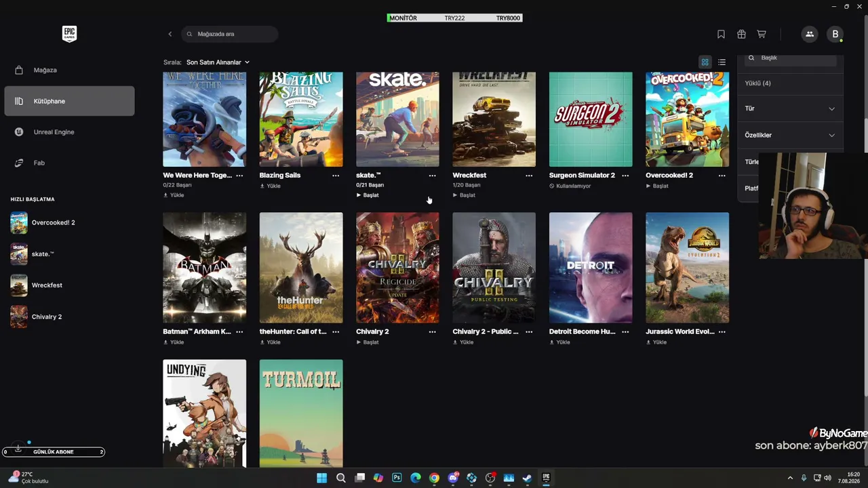Select the Yüklü (4) filter

[x=757, y=83]
